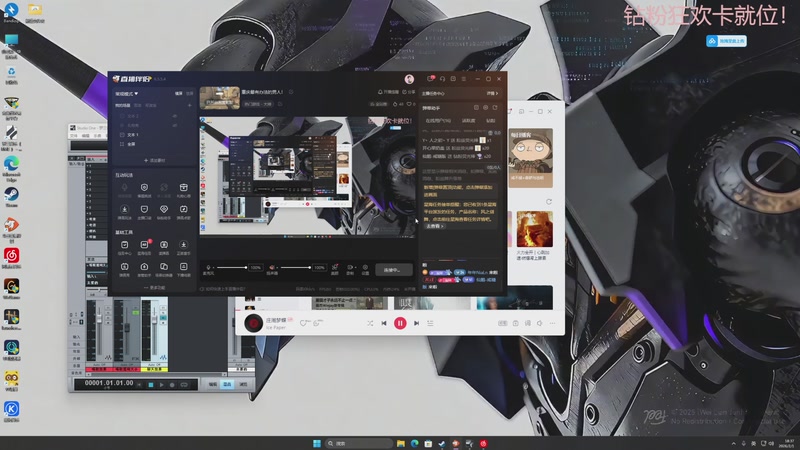Click the bell reminder icon above the preview

click(380, 92)
